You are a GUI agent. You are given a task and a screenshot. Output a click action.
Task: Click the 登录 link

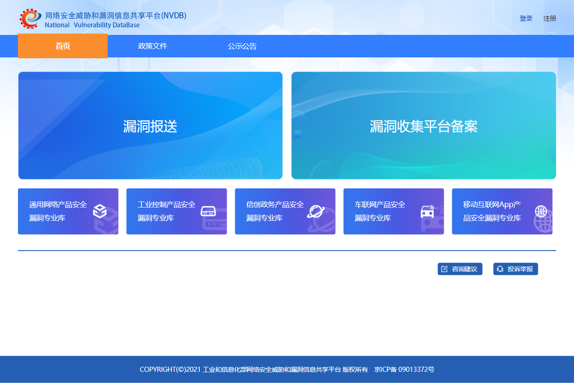click(526, 18)
